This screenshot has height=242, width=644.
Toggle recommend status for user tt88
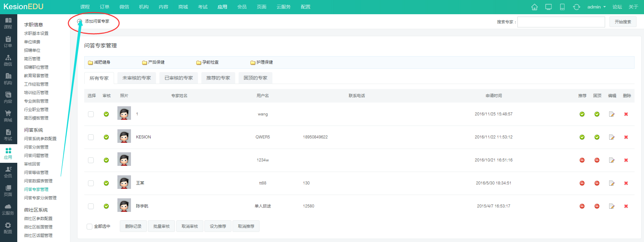coord(582,183)
